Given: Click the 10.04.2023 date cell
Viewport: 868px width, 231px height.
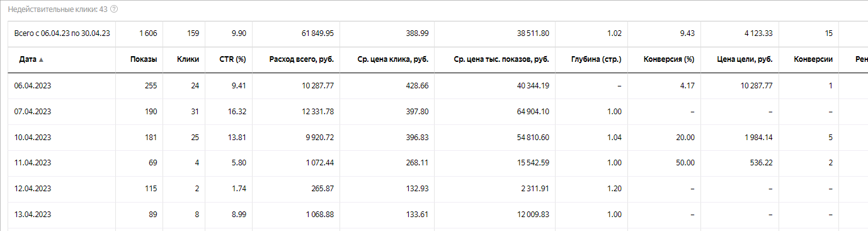Looking at the screenshot, I should point(33,137).
